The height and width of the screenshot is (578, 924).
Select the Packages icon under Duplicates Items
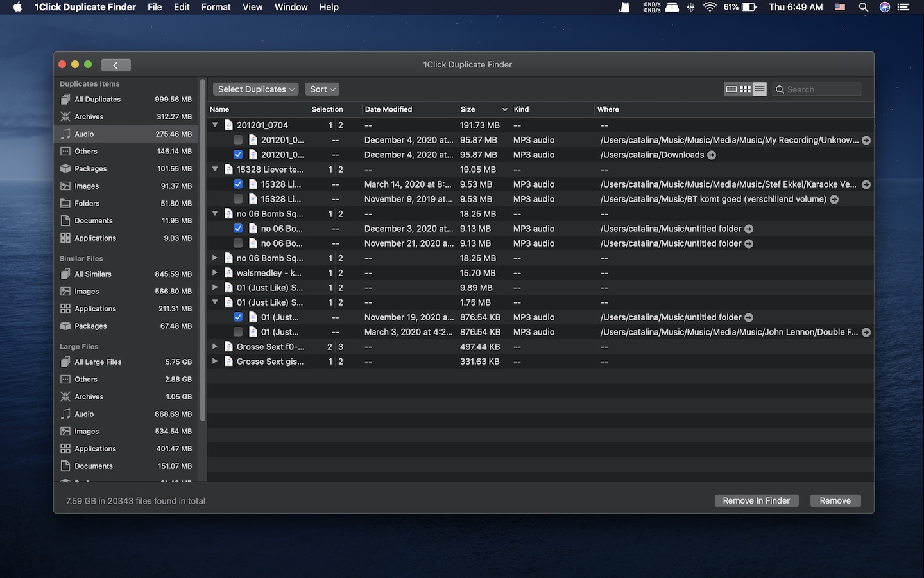[x=65, y=169]
